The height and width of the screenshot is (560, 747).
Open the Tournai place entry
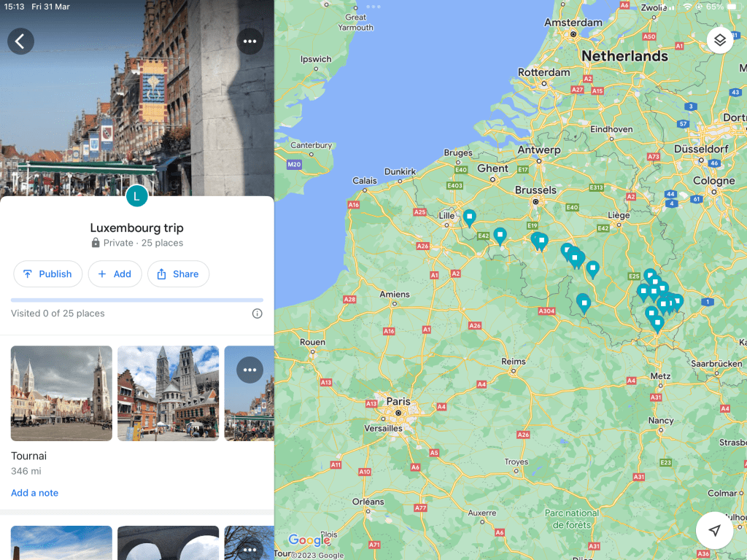pos(29,456)
